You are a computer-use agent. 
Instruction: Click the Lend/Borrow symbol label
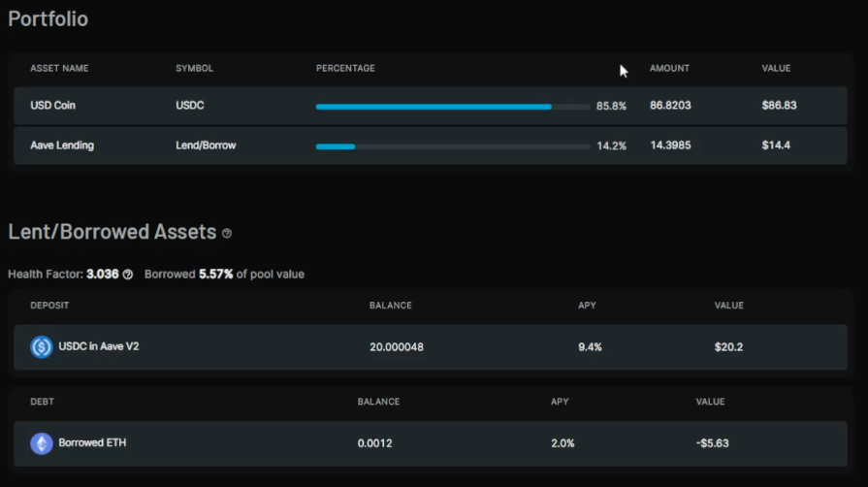point(206,146)
